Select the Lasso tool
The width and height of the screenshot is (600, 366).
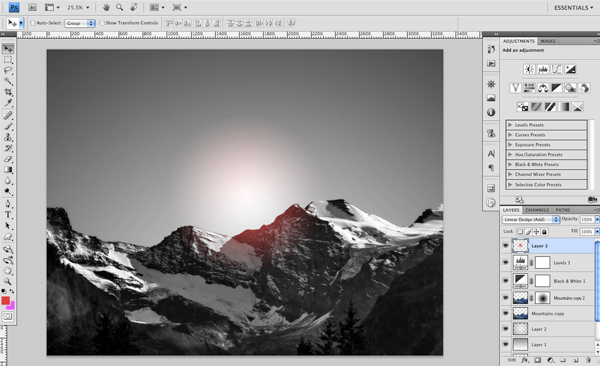8,70
